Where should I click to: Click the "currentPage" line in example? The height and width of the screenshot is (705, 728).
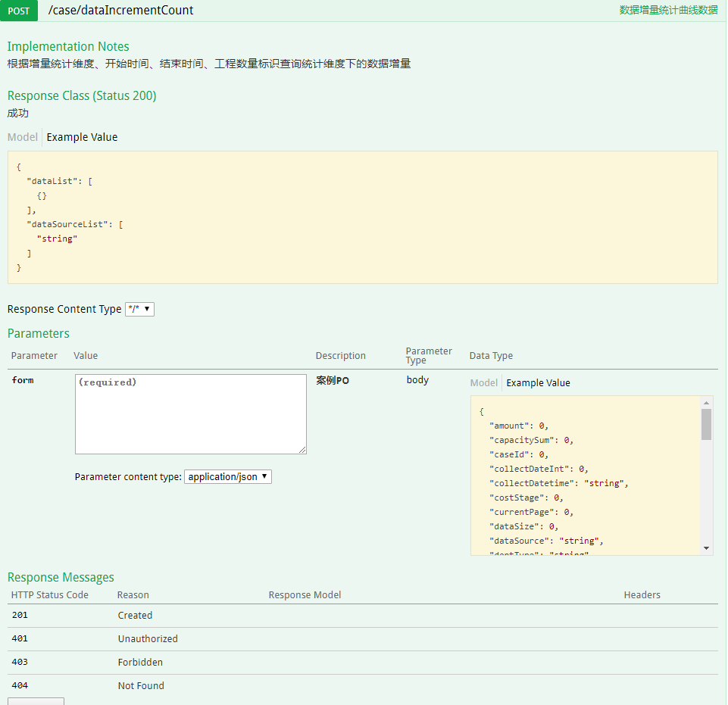(x=531, y=512)
